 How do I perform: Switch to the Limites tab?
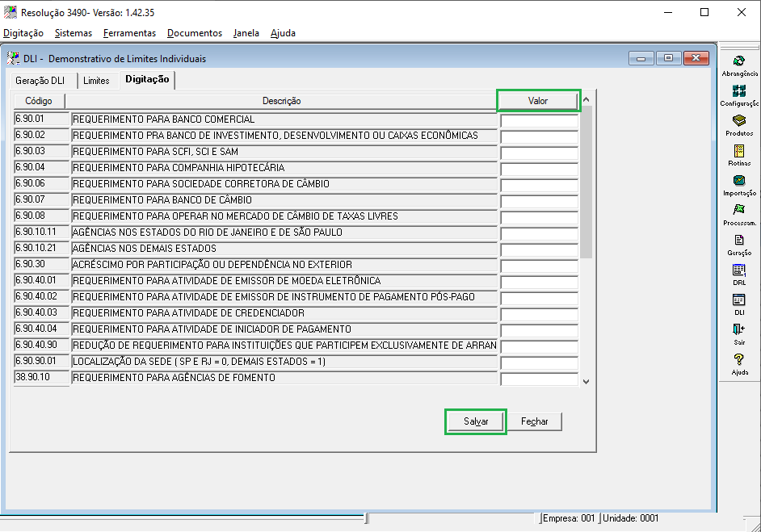click(x=96, y=81)
